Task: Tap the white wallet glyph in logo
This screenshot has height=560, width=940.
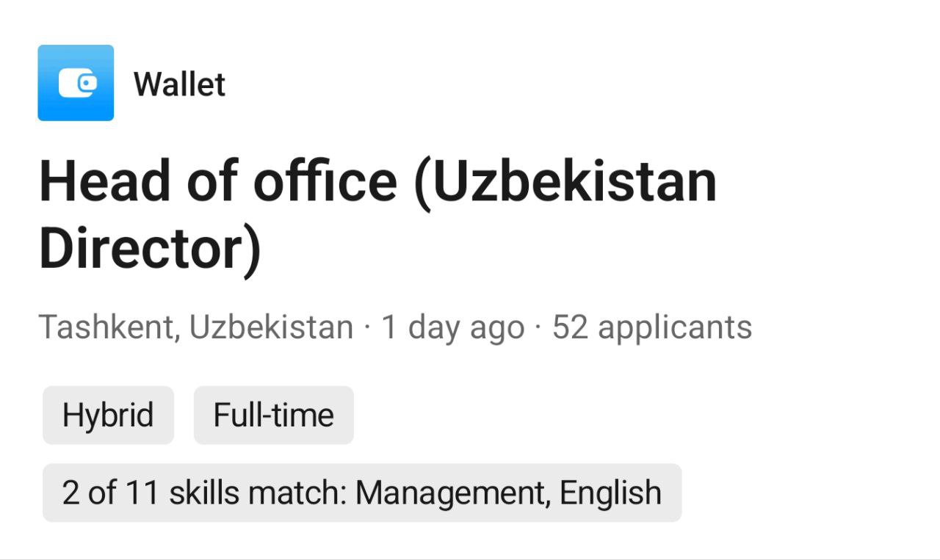Action: pyautogui.click(x=77, y=84)
